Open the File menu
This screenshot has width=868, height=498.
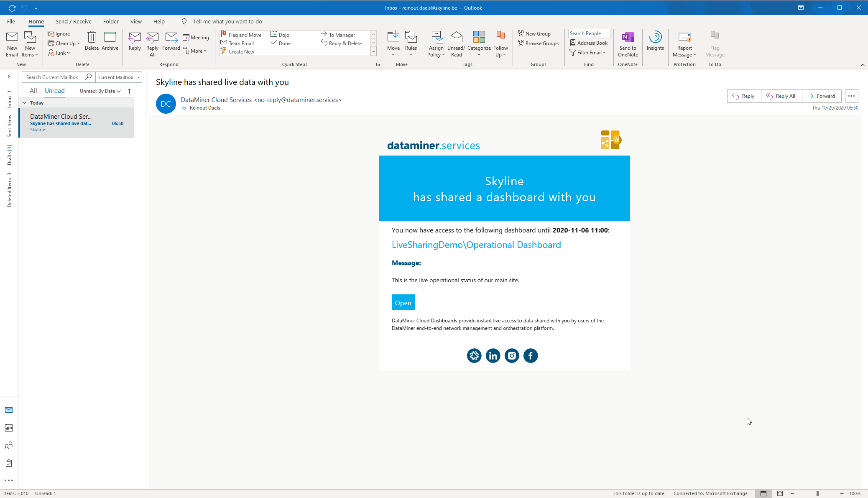click(11, 22)
